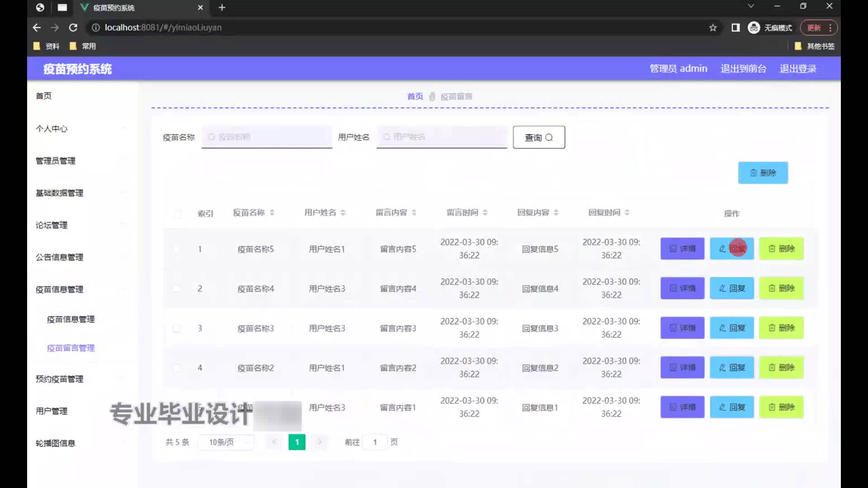Click the 查询 search button

tap(538, 137)
